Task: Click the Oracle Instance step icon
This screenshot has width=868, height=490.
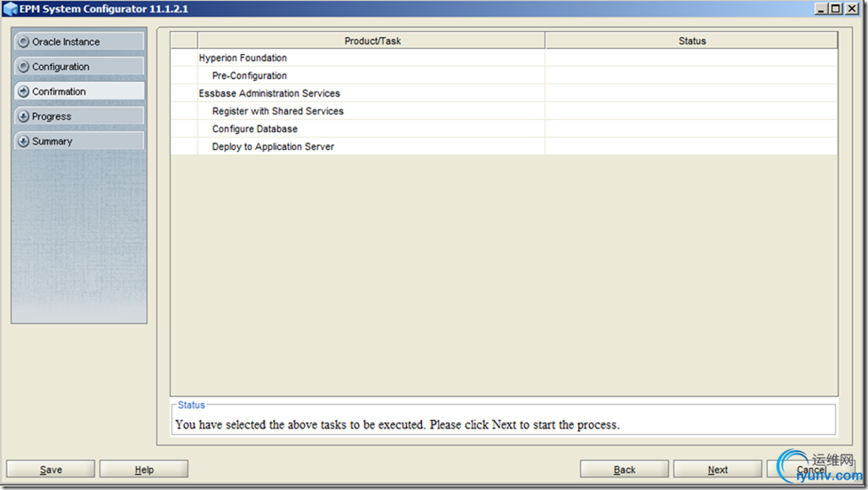Action: (x=23, y=42)
